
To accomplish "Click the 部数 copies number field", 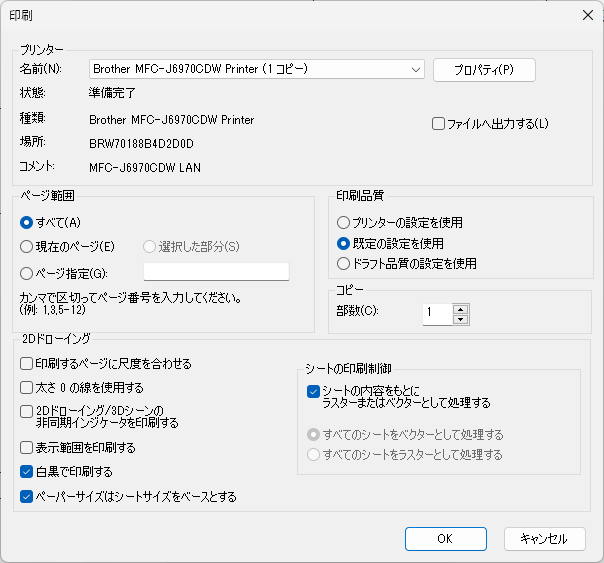I will coord(437,314).
